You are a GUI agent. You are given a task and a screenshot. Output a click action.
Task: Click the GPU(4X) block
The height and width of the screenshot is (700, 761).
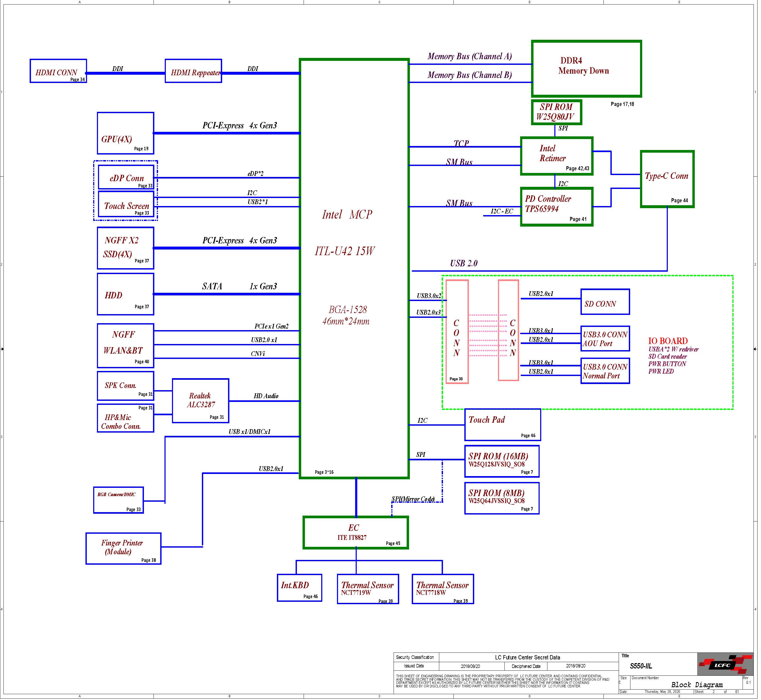[x=126, y=133]
